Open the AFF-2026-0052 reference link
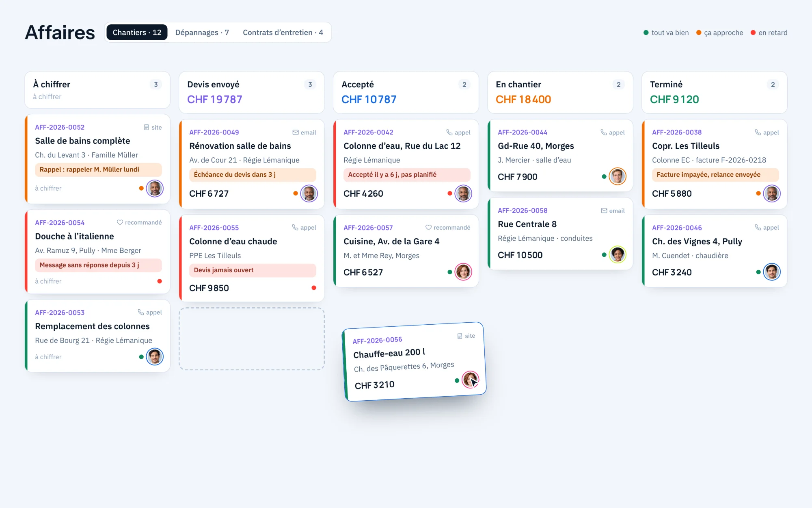The height and width of the screenshot is (508, 812). click(x=60, y=127)
